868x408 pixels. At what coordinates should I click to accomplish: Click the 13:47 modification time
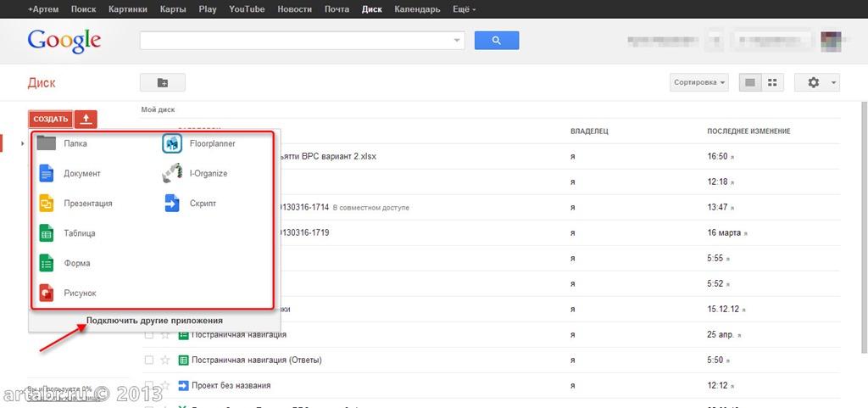[x=717, y=208]
